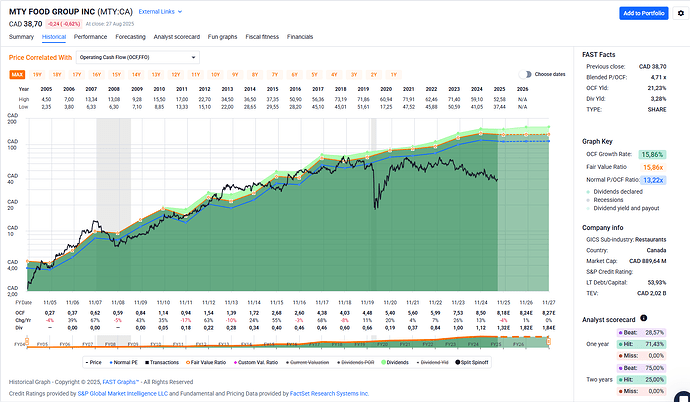690x402 pixels.
Task: Go to Analyst scorecard tab
Action: point(176,37)
